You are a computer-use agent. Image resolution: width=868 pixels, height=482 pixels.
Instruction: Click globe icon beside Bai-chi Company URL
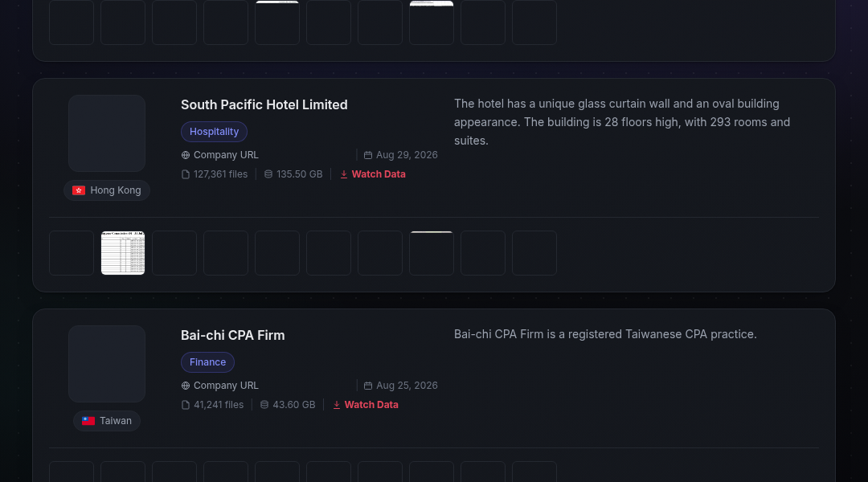(x=186, y=386)
